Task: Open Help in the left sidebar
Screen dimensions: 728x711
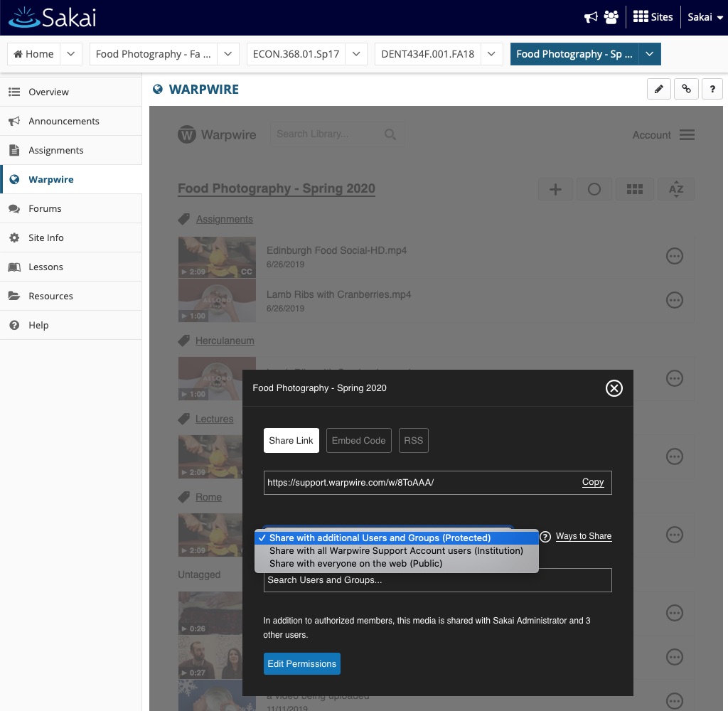Action: [x=71, y=325]
